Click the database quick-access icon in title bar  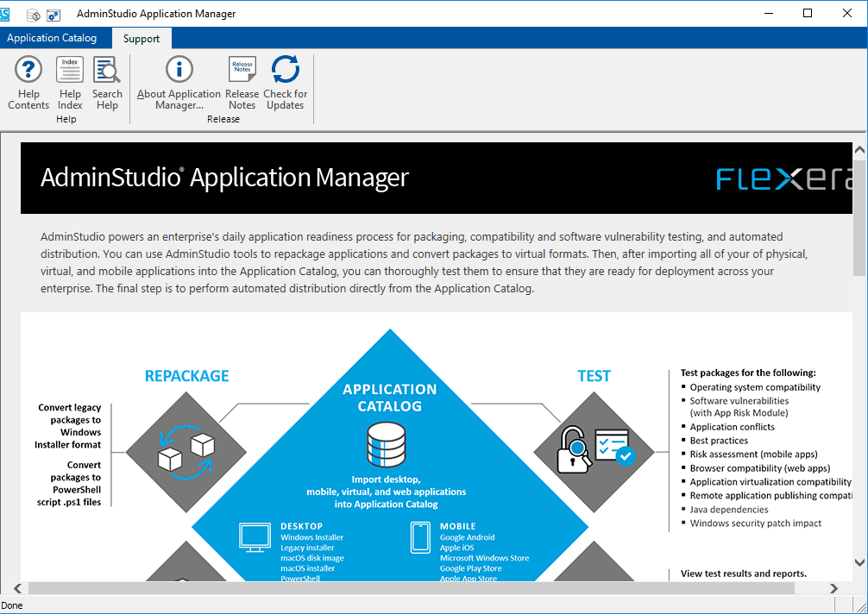[34, 15]
